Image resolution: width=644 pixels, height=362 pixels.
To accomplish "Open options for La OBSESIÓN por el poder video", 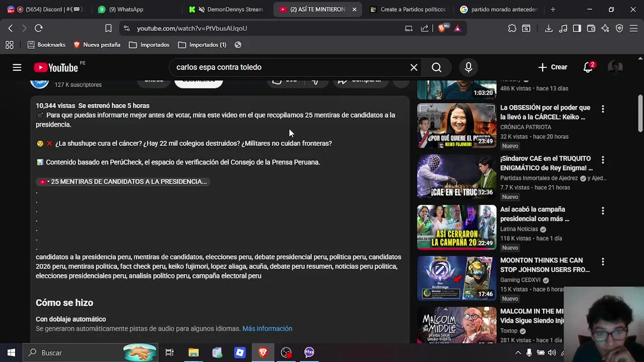I will 603,109.
